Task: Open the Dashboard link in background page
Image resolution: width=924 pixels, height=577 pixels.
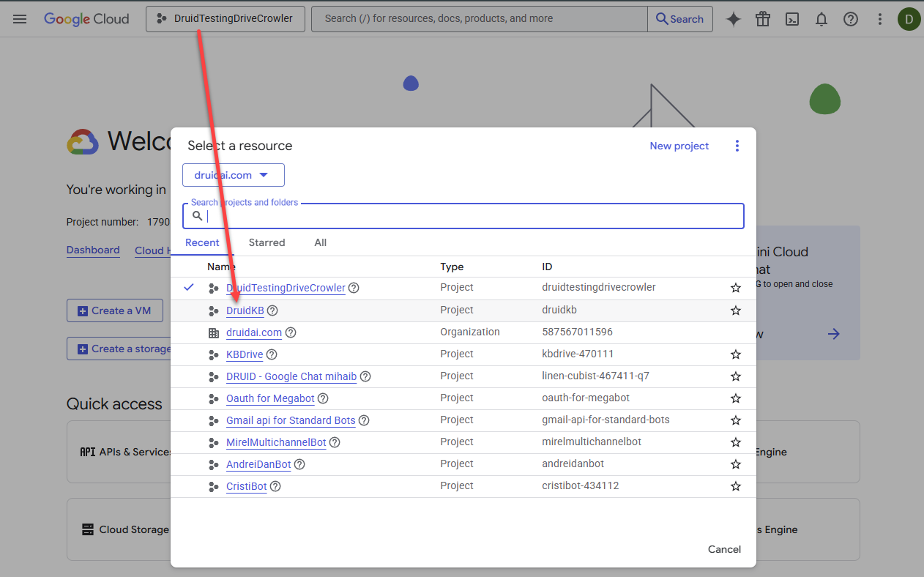Action: (x=93, y=250)
